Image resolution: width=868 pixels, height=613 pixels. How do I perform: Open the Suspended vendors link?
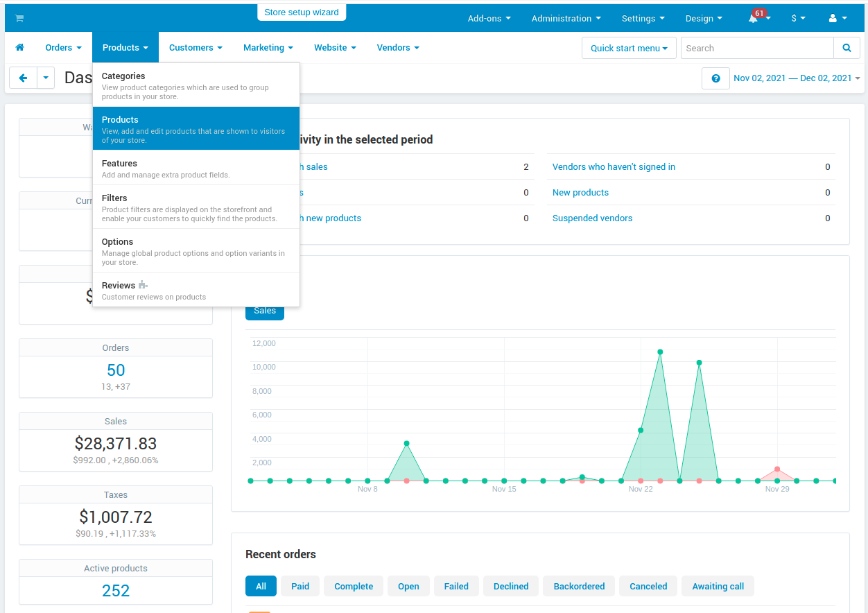592,218
